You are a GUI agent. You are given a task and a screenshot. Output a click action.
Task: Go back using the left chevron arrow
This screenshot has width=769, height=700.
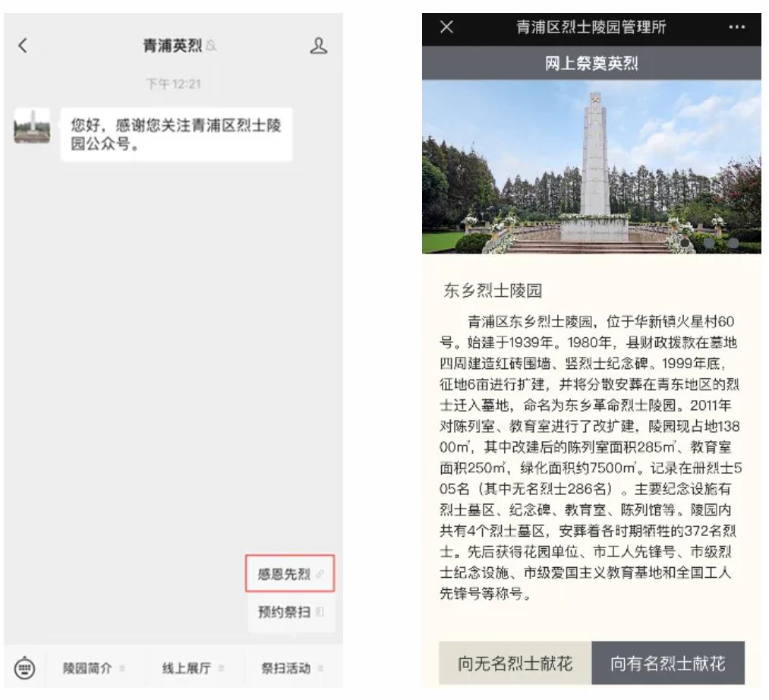(23, 46)
